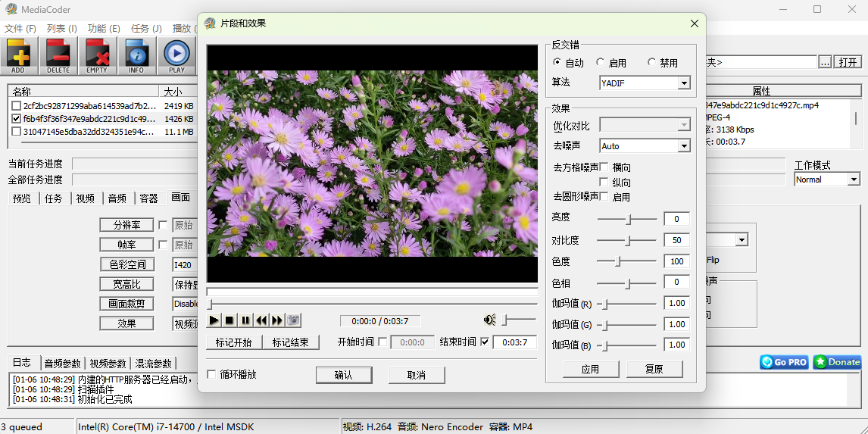Open the 文件 (F) menu
This screenshot has height=434, width=868.
coord(20,29)
